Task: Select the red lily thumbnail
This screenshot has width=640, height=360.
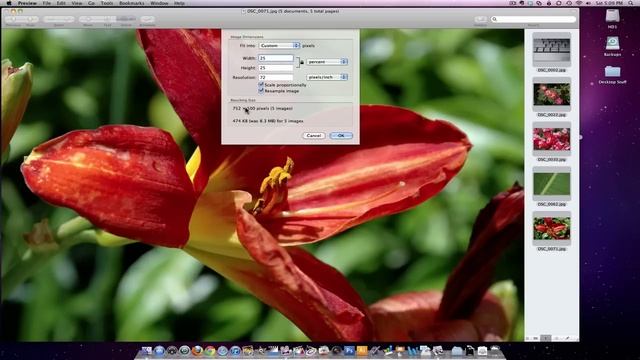Action: pos(551,228)
